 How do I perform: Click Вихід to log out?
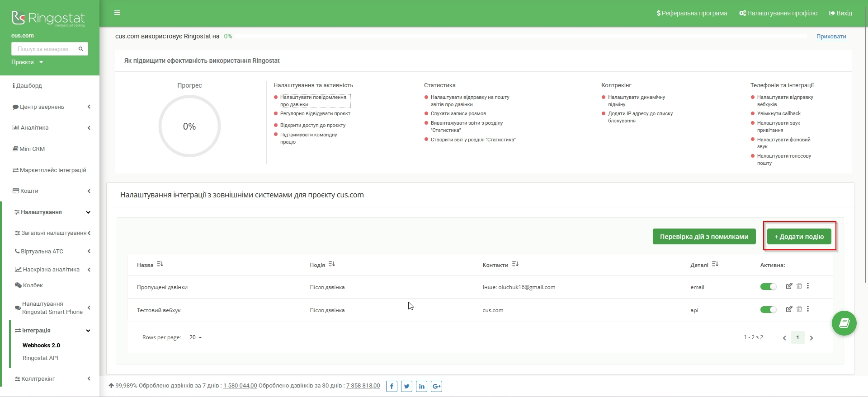tap(840, 13)
